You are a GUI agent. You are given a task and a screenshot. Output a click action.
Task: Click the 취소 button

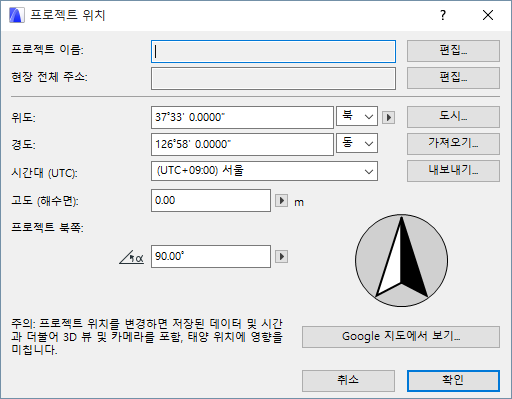pos(348,381)
